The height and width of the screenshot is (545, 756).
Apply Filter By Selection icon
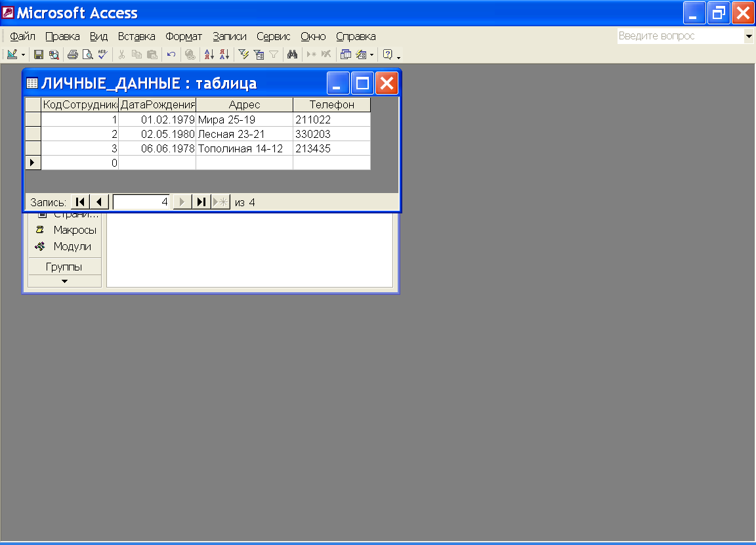[x=243, y=54]
